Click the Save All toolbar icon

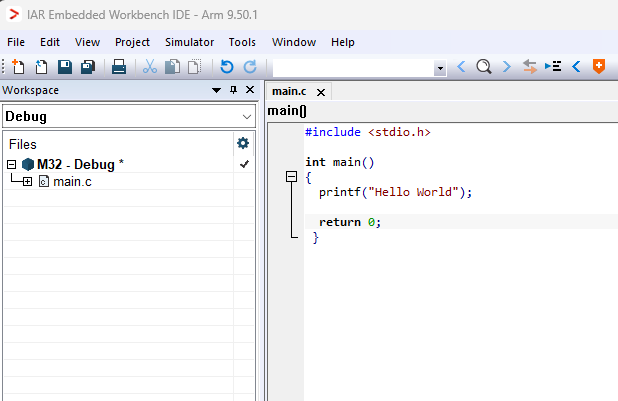(x=88, y=67)
